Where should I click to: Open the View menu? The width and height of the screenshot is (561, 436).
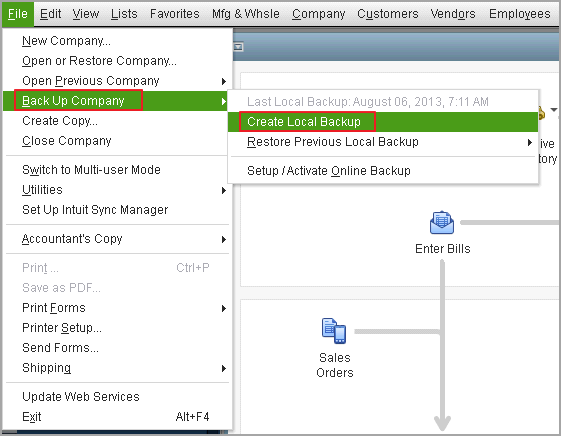pyautogui.click(x=86, y=14)
